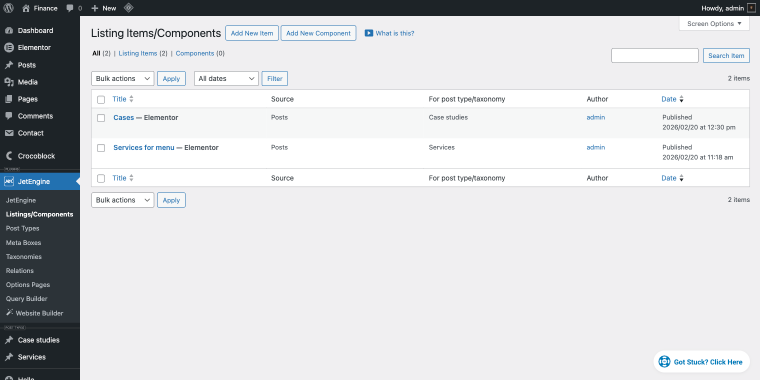
Task: Open Dashboard via its gauge icon
Action: (8, 31)
